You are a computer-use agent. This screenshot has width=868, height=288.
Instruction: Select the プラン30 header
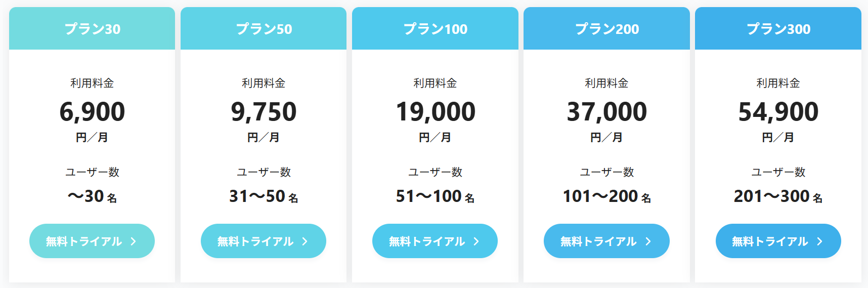point(92,29)
